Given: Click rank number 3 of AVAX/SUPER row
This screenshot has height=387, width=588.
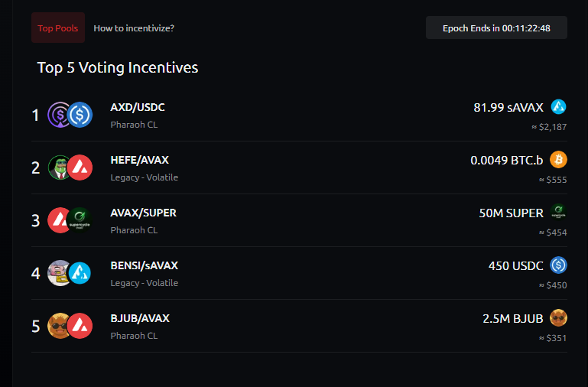Looking at the screenshot, I should (x=36, y=221).
